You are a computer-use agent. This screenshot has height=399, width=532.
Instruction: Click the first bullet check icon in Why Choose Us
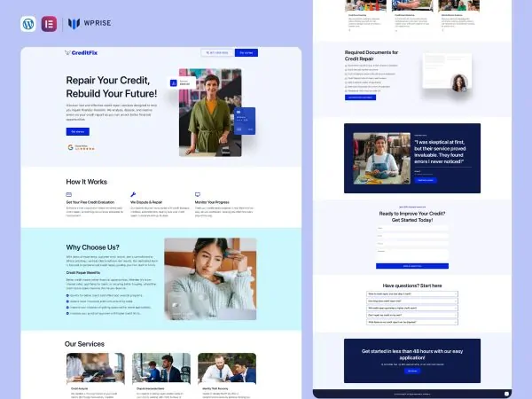[68, 295]
